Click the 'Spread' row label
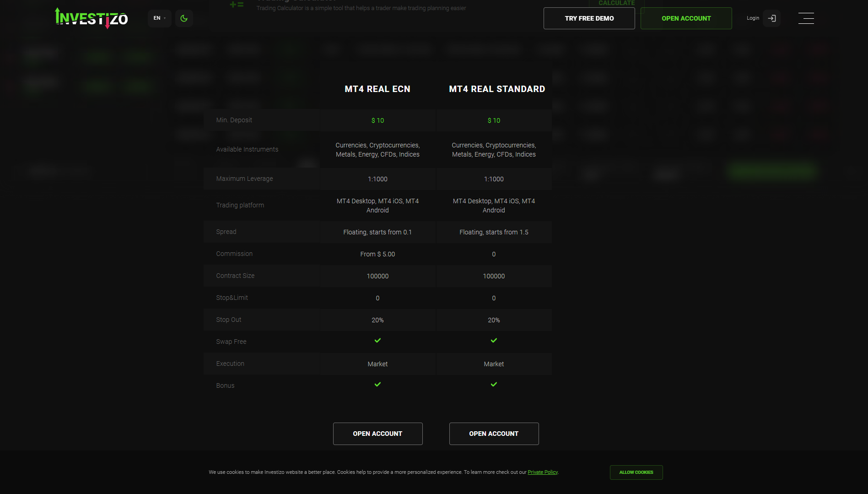Screen dimensions: 868x494 226,232
